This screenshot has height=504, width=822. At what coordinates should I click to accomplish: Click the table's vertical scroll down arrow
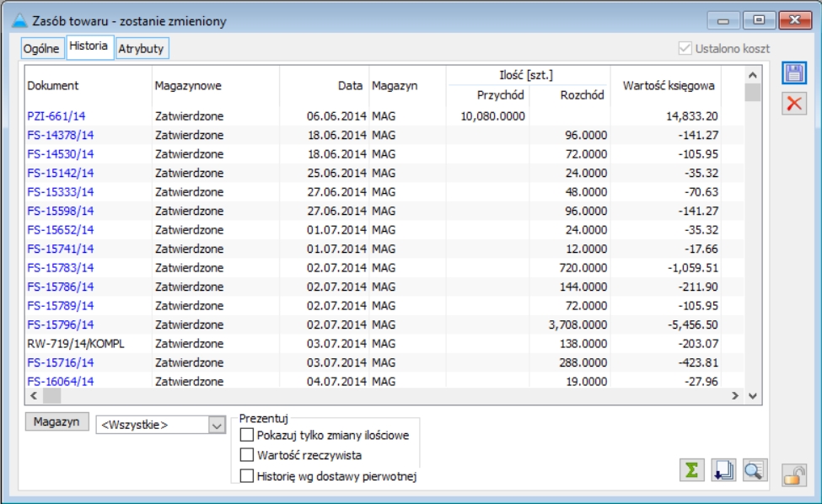tap(753, 395)
